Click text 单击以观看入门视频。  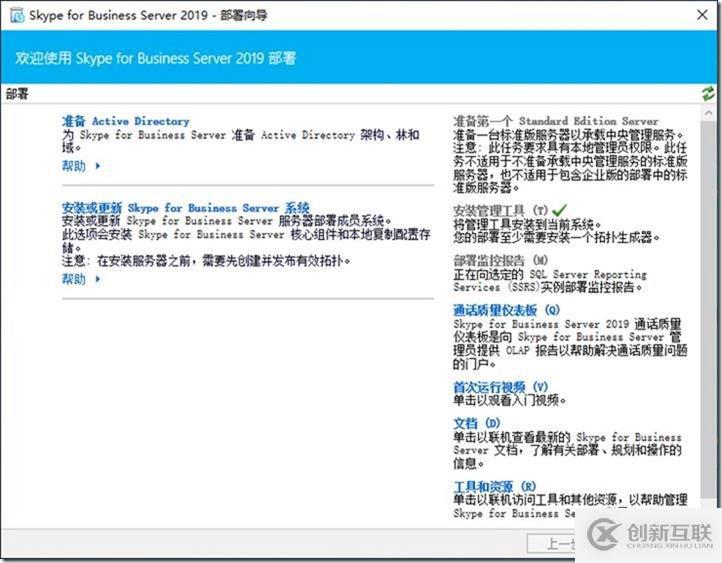[509, 400]
